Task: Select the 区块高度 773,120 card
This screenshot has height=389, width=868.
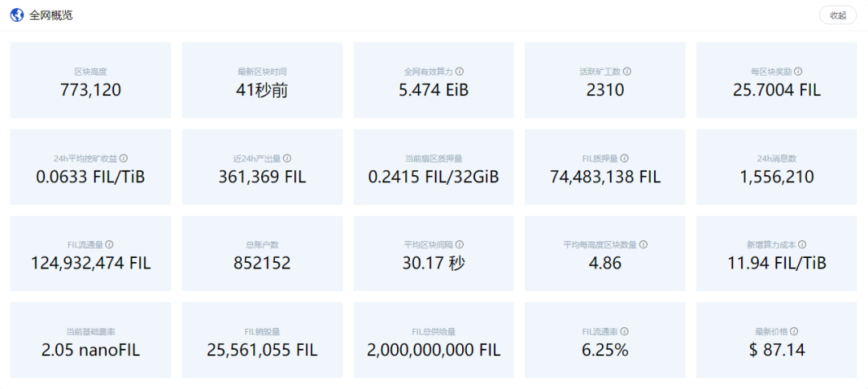Action: tap(91, 80)
